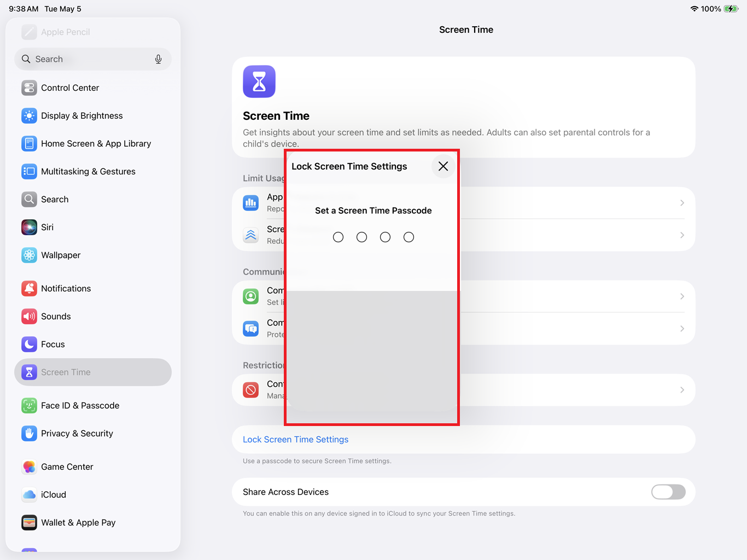Go to Face ID & Passcode settings
The height and width of the screenshot is (560, 747).
pos(93,405)
